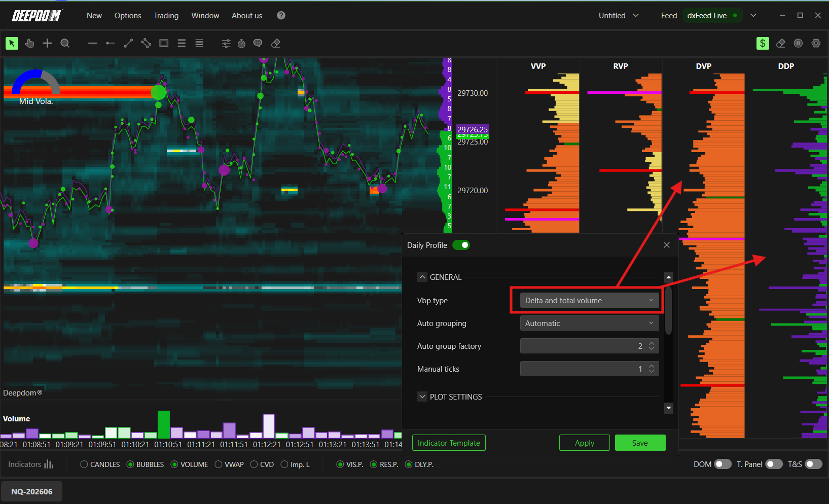Viewport: 829px width, 504px height.
Task: Open the Trading menu
Action: tap(166, 16)
